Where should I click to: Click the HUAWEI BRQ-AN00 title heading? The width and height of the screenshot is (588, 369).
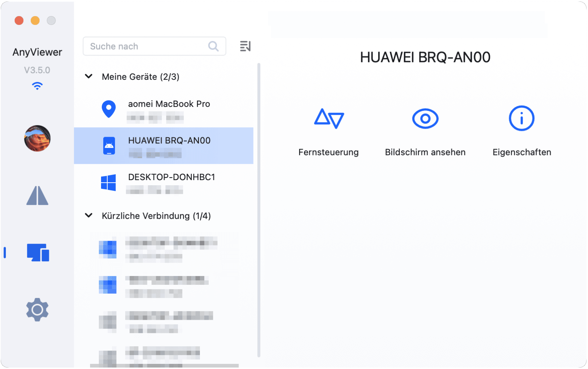(425, 57)
